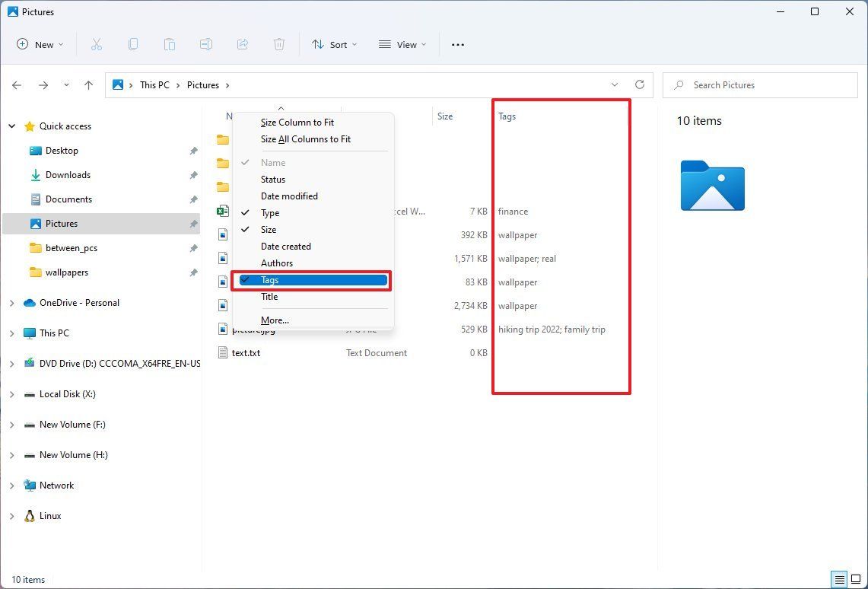Viewport: 868px width, 589px height.
Task: Expand the OneDrive - Personal tree item
Action: pyautogui.click(x=12, y=302)
